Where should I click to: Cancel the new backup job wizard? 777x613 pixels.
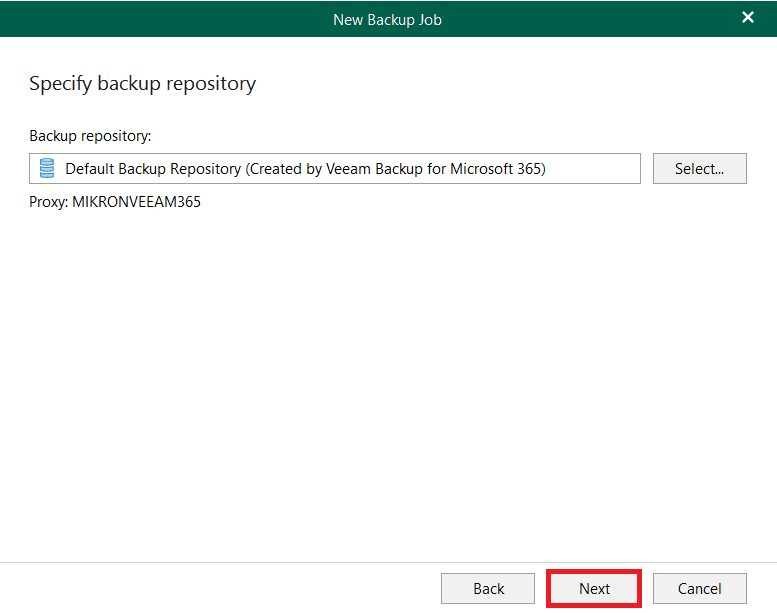tap(699, 588)
